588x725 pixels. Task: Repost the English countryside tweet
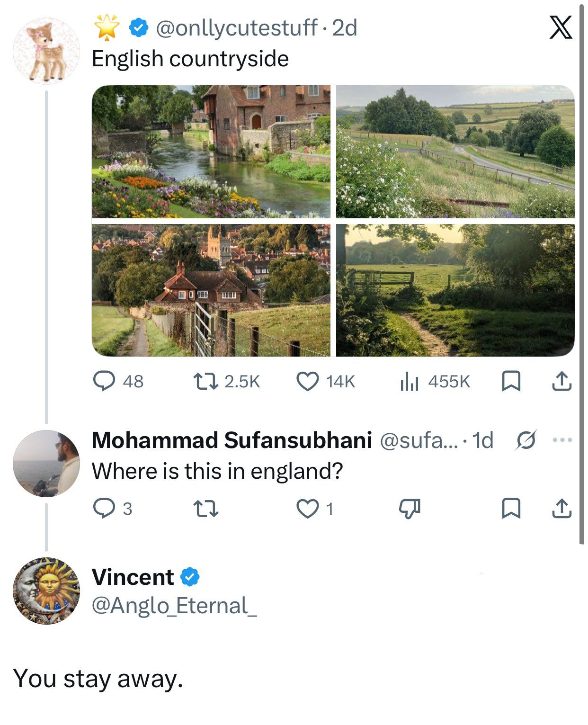(206, 381)
